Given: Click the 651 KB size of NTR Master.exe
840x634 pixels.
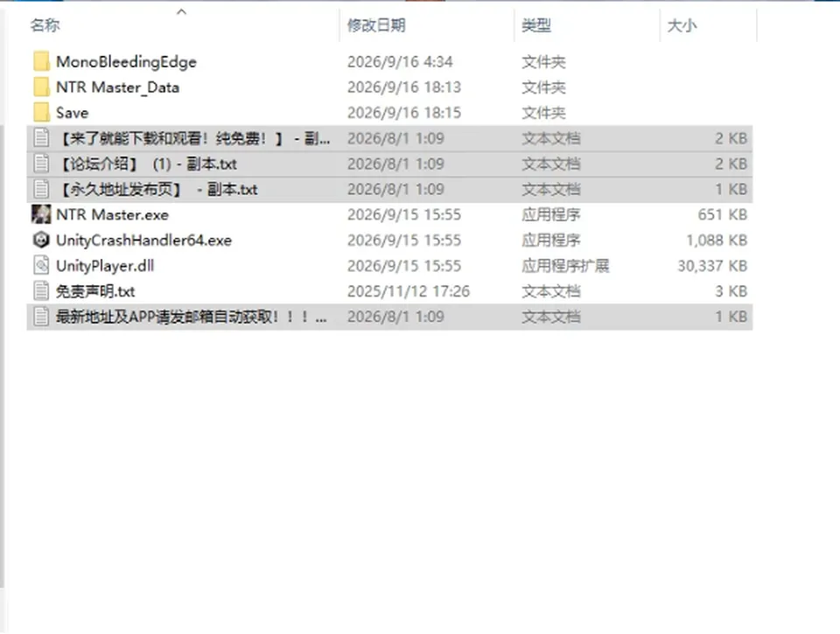Looking at the screenshot, I should [x=722, y=215].
